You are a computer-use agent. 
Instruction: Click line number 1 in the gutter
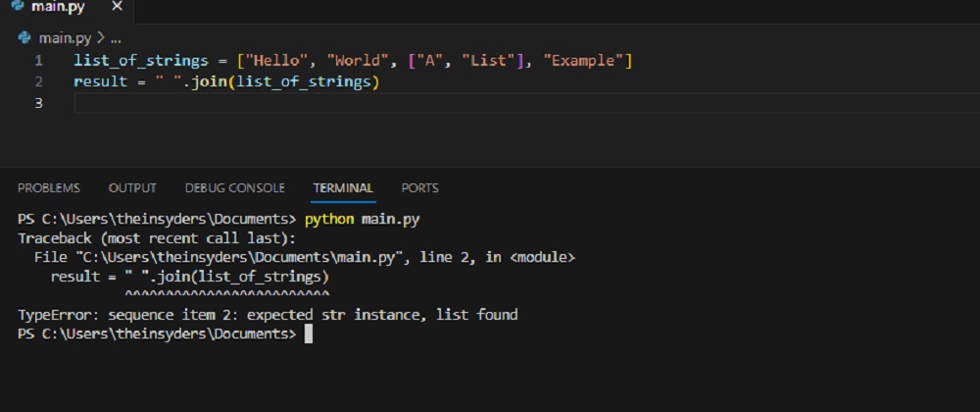(39, 61)
